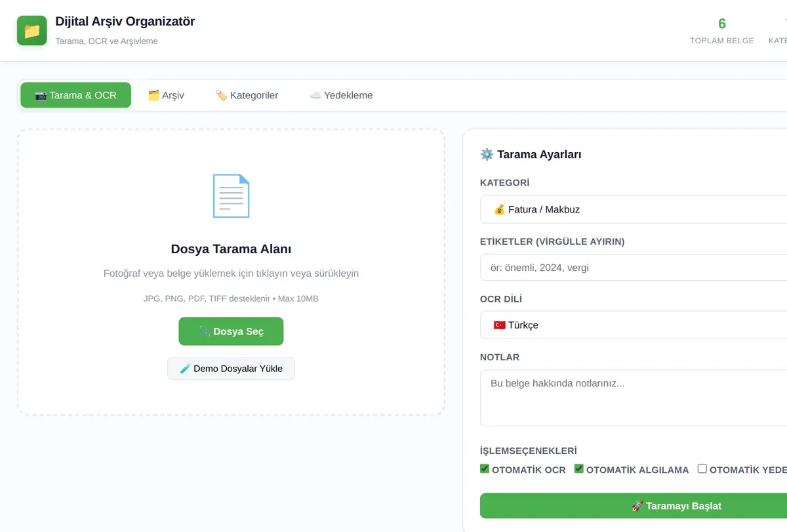This screenshot has width=787, height=532.
Task: Uncheck the Otomatik OCR checkbox
Action: click(x=485, y=469)
